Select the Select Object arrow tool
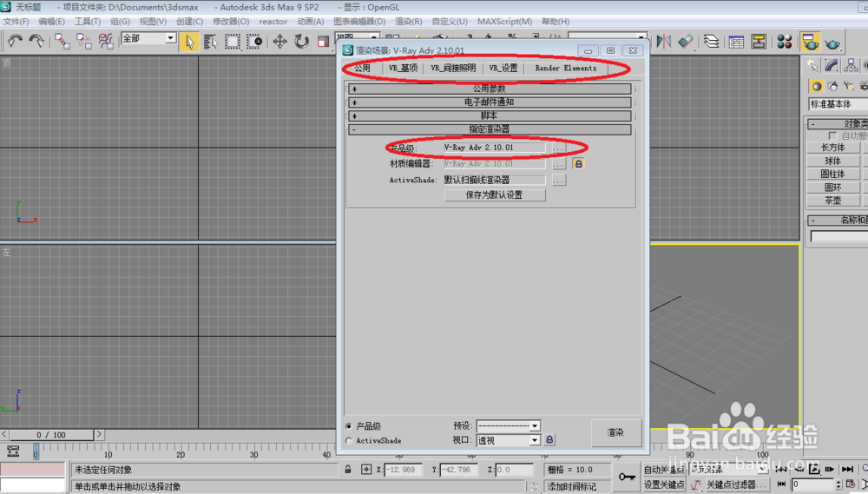Image resolution: width=868 pixels, height=494 pixels. 189,42
